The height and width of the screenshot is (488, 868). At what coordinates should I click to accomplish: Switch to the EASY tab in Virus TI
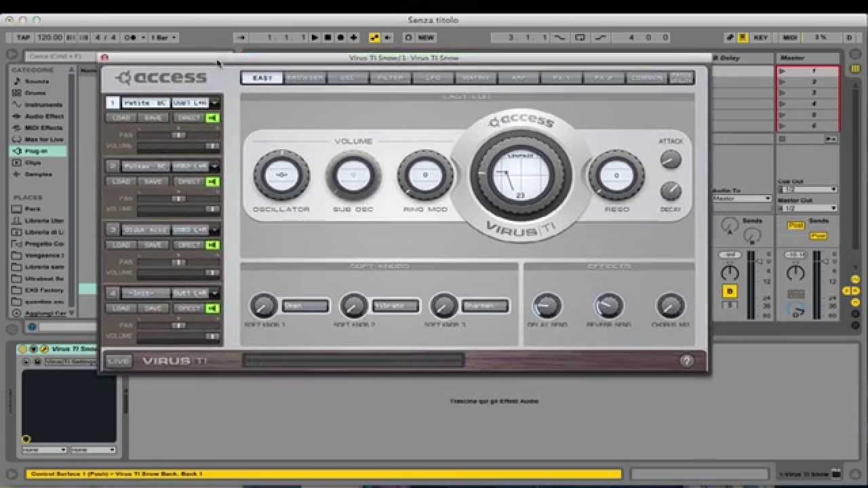tap(262, 78)
